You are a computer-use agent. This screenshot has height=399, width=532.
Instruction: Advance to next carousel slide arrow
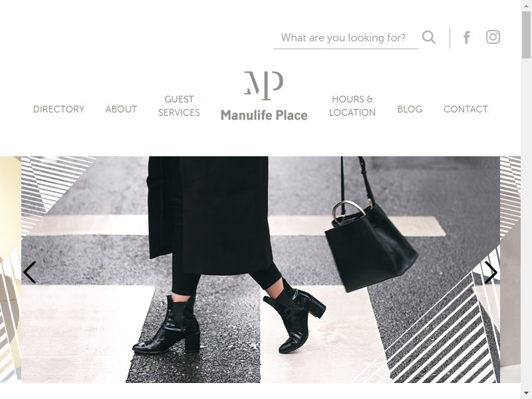(491, 272)
